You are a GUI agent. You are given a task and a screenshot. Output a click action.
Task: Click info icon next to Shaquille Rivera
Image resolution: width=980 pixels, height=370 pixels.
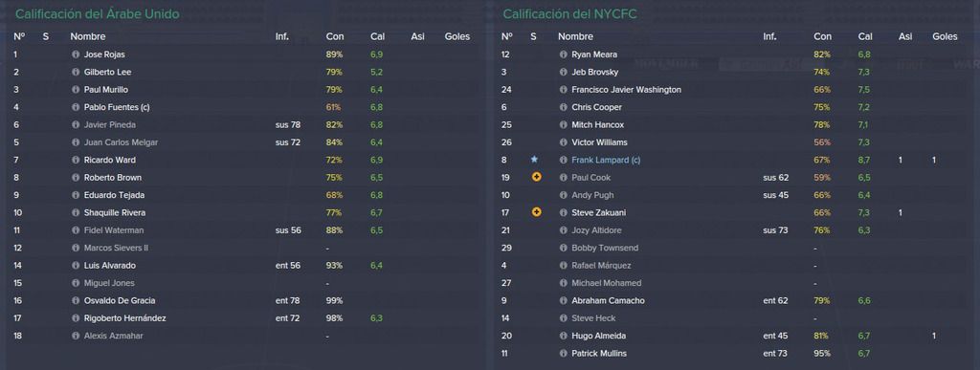coord(76,213)
